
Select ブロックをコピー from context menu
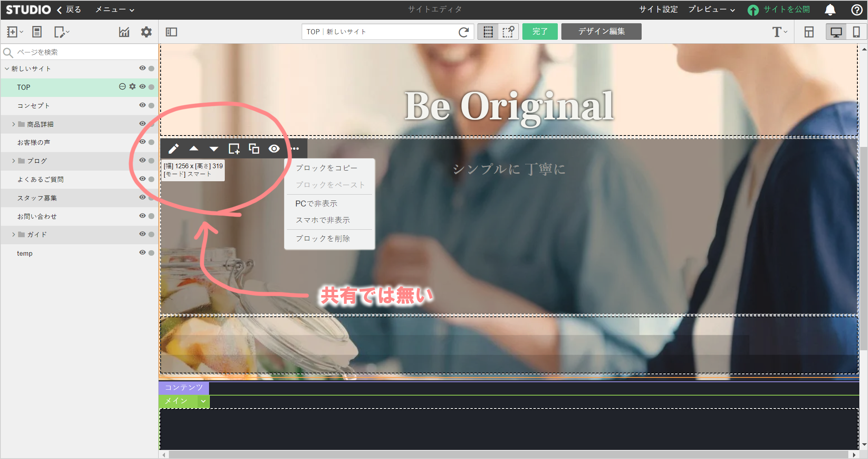click(326, 168)
